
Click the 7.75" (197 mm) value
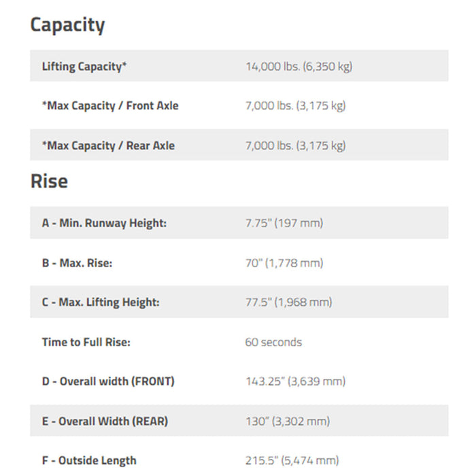pyautogui.click(x=284, y=223)
